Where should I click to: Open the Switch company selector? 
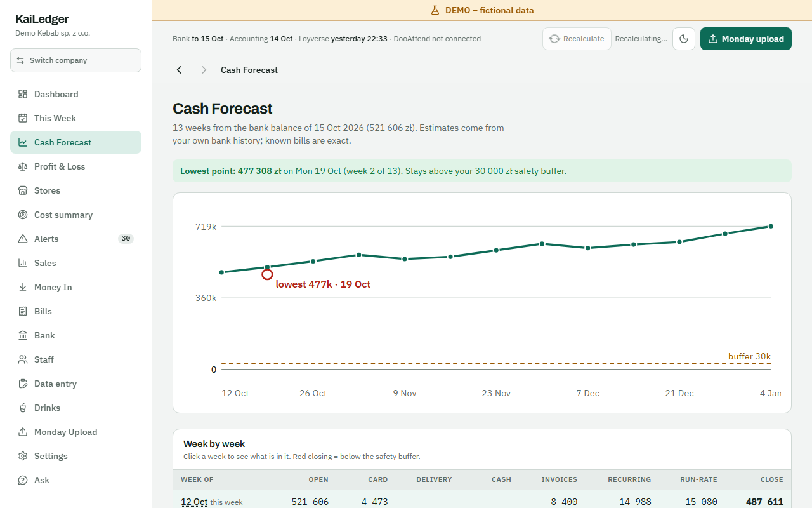pos(75,60)
